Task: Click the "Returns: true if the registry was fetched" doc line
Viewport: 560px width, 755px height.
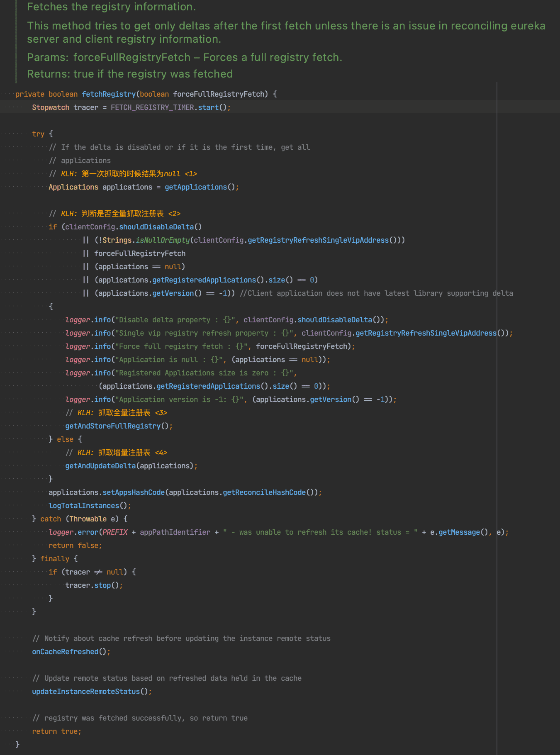Action: pyautogui.click(x=130, y=74)
